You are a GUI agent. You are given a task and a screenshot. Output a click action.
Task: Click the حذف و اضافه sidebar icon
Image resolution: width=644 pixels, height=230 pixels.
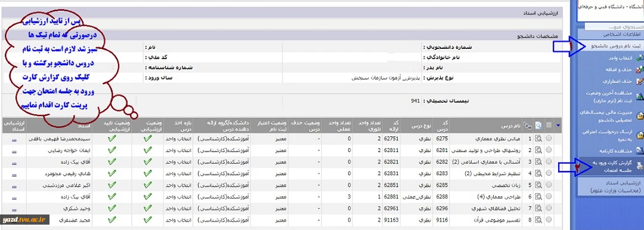click(x=639, y=70)
